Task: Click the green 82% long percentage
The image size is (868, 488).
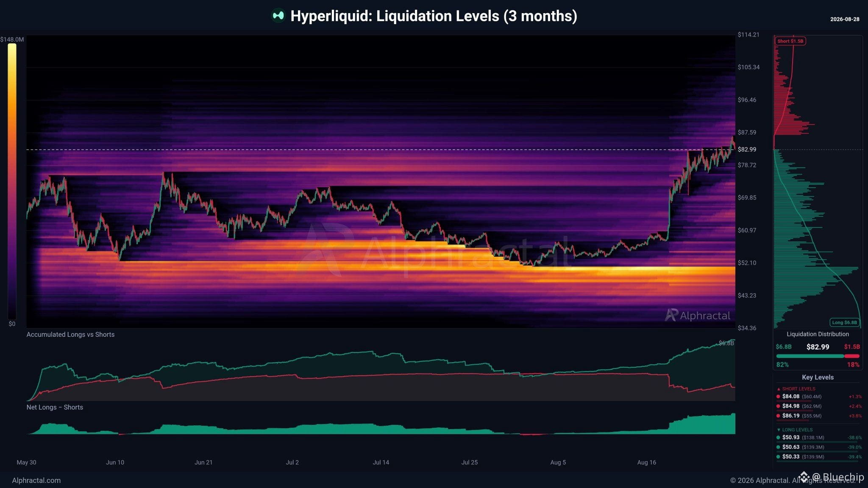Action: click(x=782, y=365)
